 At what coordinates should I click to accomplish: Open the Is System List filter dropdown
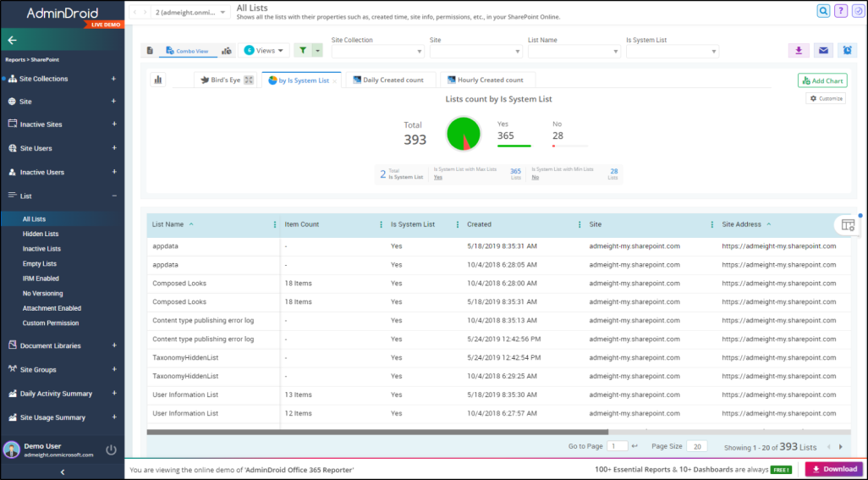pos(673,51)
